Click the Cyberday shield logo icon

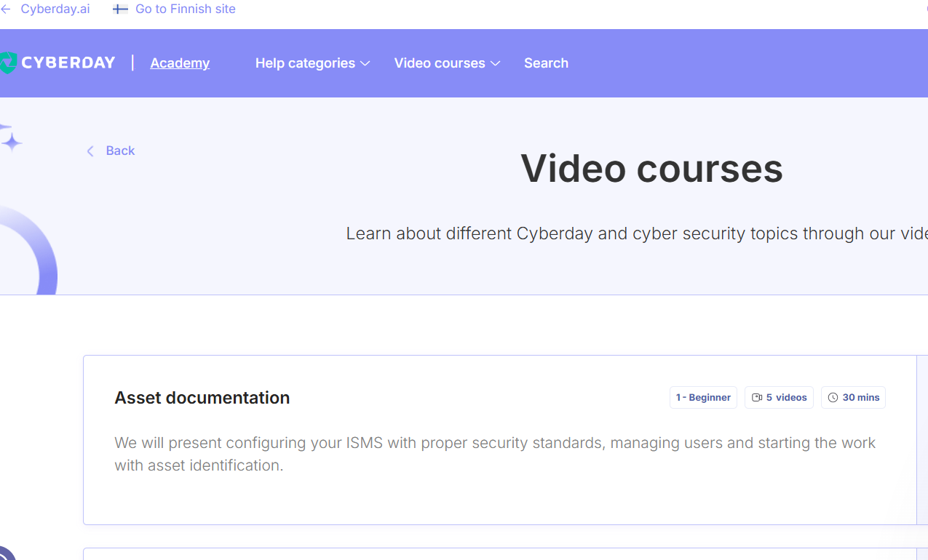[7, 63]
